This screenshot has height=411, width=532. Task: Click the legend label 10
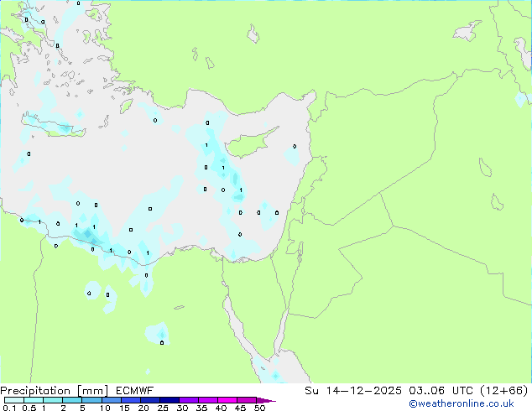pos(105,408)
